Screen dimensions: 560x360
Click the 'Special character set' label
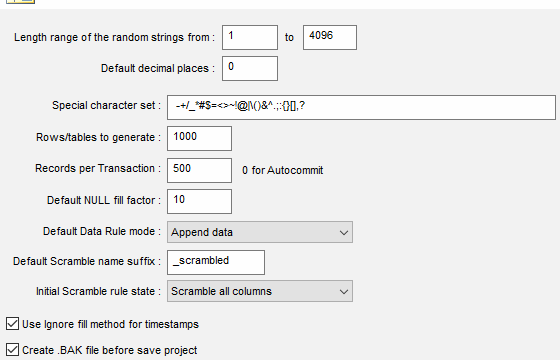(x=106, y=105)
